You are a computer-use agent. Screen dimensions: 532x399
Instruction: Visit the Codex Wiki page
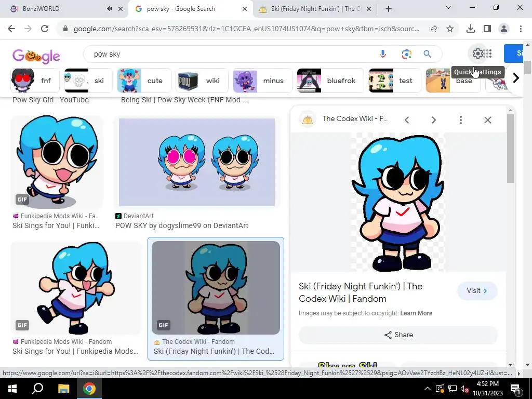click(477, 291)
